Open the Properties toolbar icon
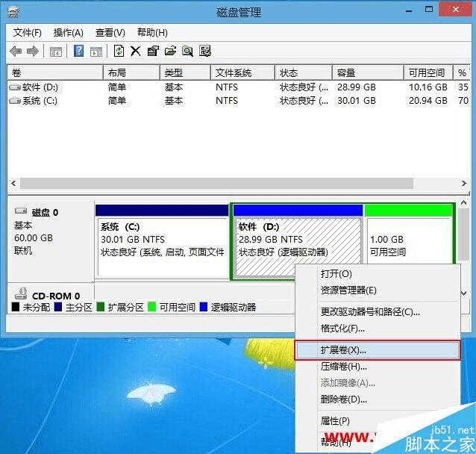This screenshot has height=454, width=476. [x=153, y=51]
